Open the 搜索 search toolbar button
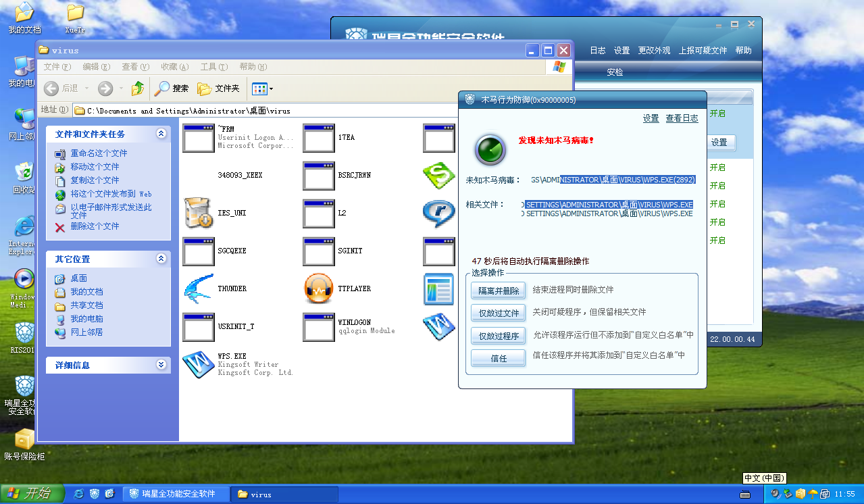The image size is (864, 504). (x=172, y=89)
